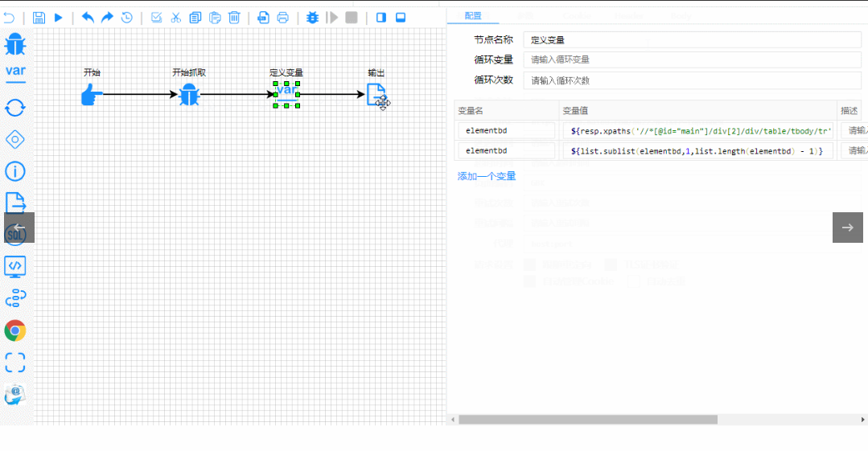Click the previous image left arrow button
Screen dimensions: 868x451
[x=19, y=228]
